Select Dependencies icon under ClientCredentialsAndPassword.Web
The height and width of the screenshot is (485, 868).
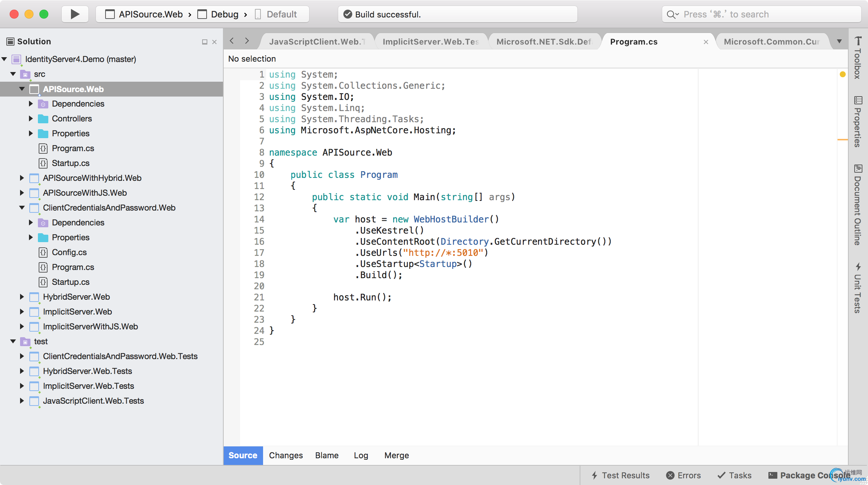coord(43,223)
